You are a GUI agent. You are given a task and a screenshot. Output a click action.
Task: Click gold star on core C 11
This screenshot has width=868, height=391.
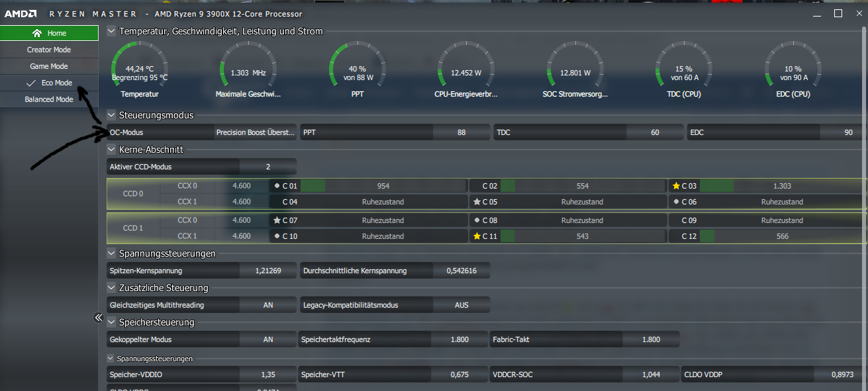476,236
